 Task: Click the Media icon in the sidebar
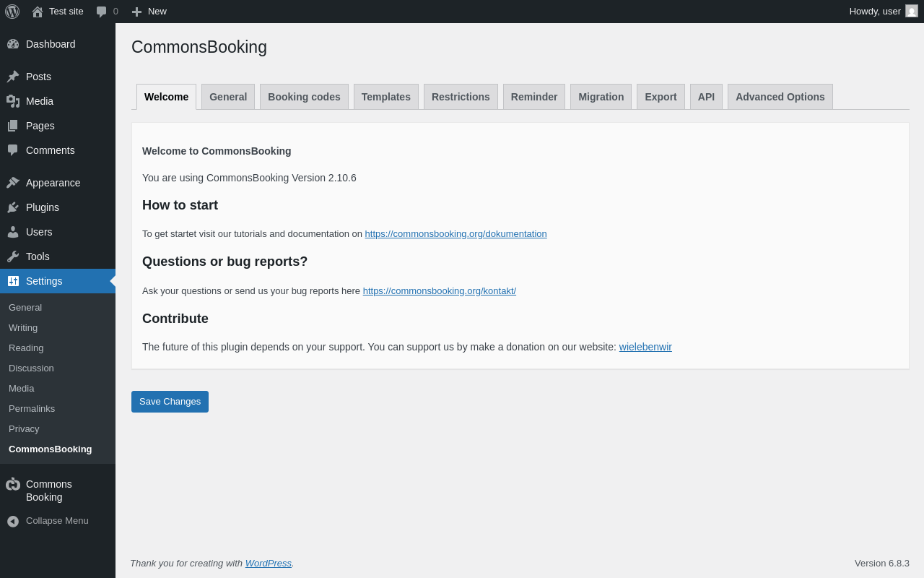point(13,101)
